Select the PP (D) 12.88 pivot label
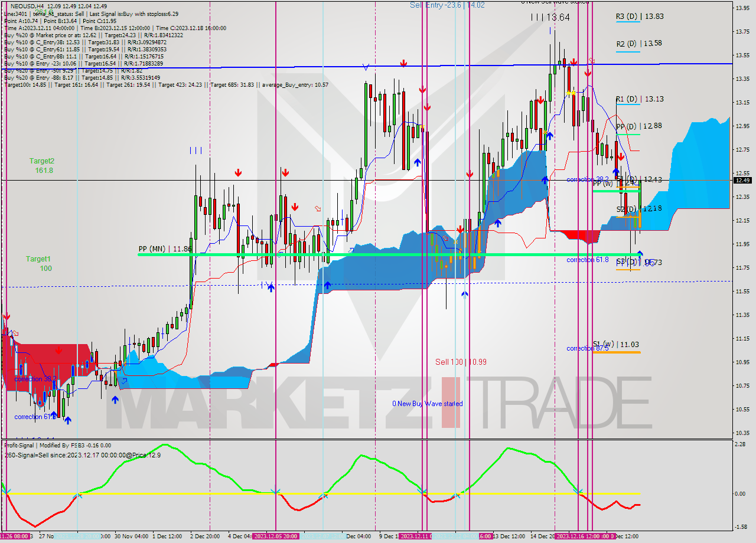Viewport: 756px width, 543px height. click(x=639, y=126)
